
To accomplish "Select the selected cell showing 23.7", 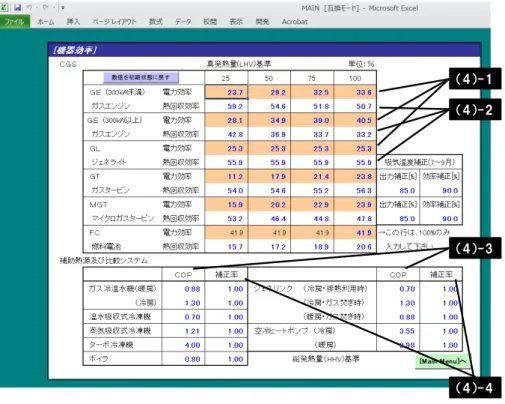I will click(x=226, y=92).
